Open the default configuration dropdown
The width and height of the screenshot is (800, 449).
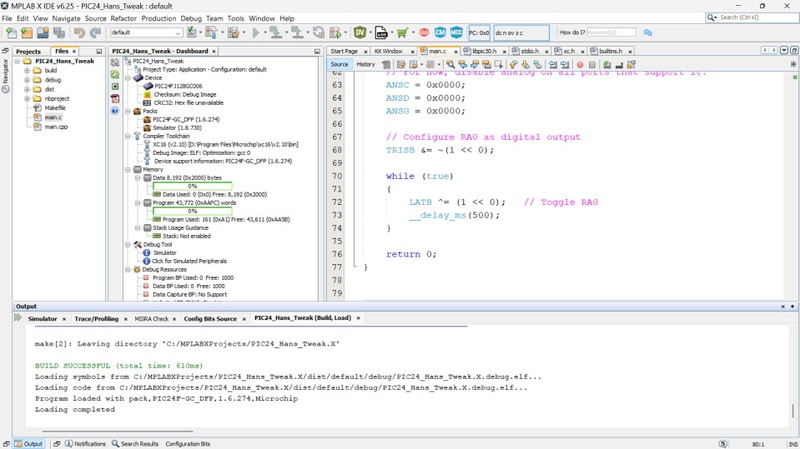[146, 33]
